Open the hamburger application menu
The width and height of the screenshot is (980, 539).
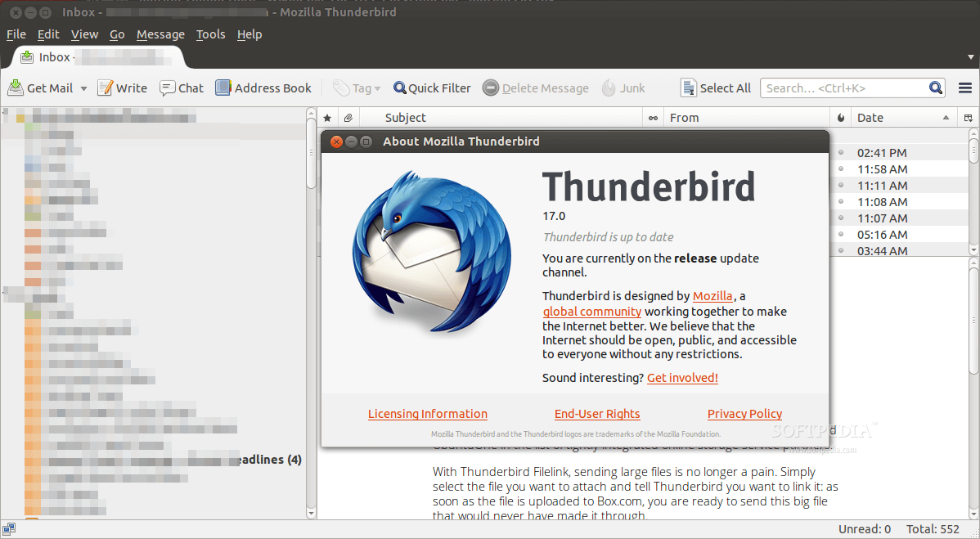click(x=965, y=88)
